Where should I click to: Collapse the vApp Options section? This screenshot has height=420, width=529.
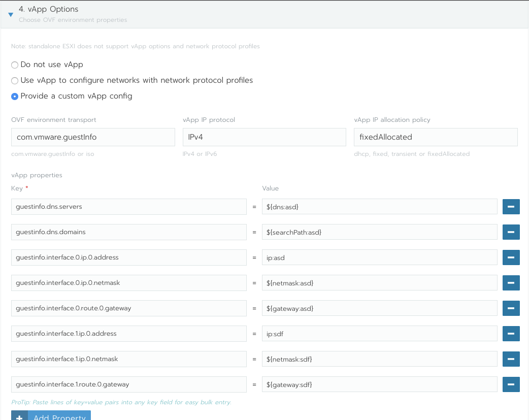point(10,15)
